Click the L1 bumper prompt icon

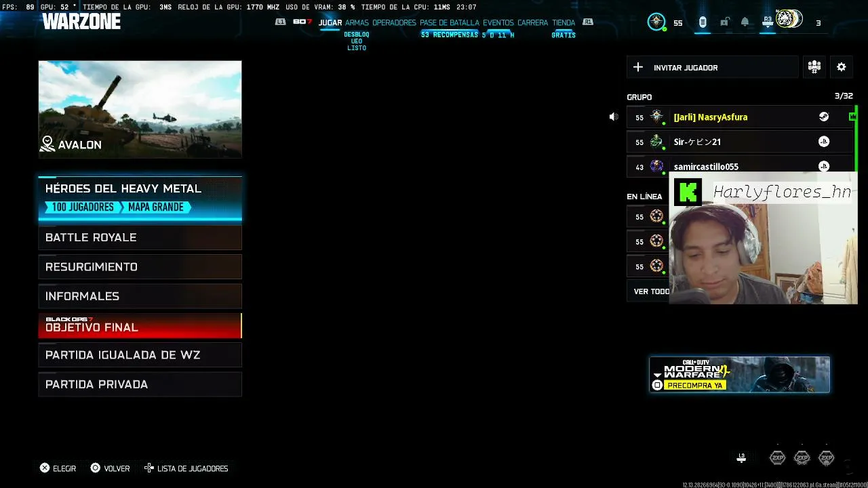point(281,22)
